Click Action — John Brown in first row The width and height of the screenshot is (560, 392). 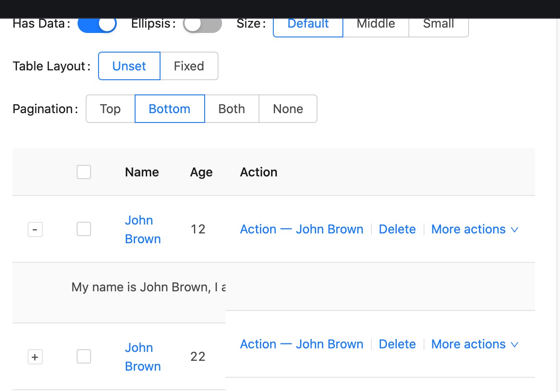pos(301,229)
